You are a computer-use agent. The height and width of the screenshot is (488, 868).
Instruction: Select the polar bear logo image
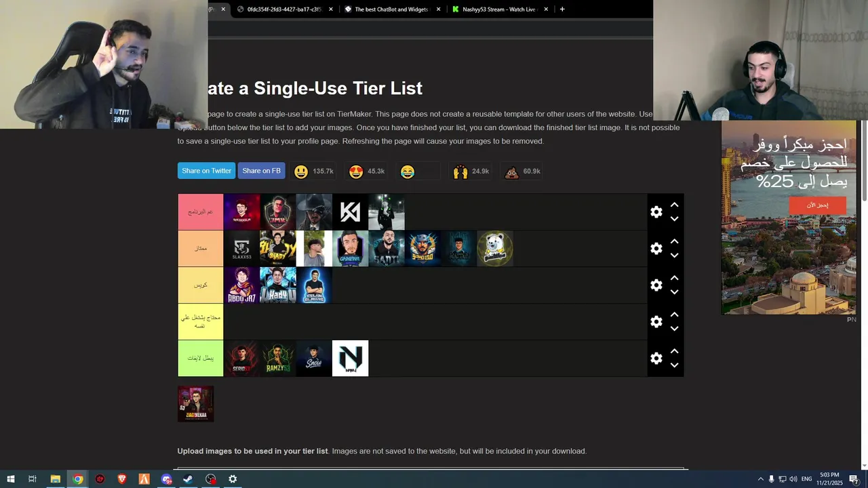495,249
